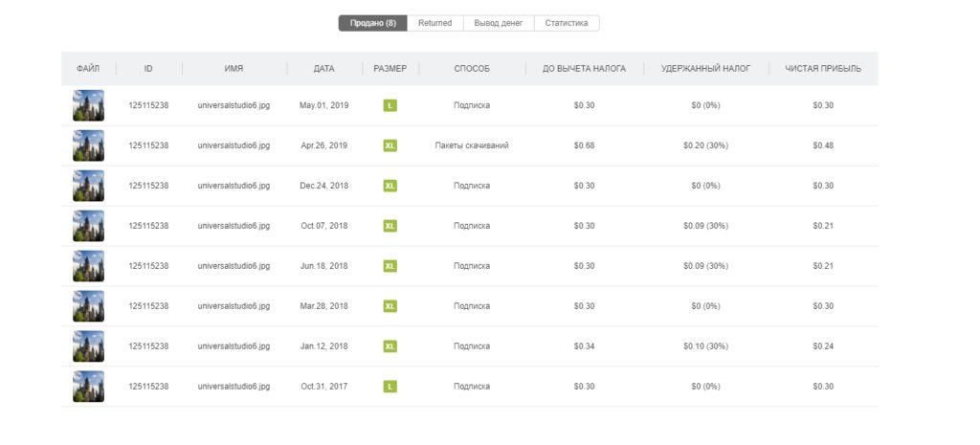Click the L size badge for May.01, 2019
Viewport: 980px width, 445px height.
click(x=390, y=105)
